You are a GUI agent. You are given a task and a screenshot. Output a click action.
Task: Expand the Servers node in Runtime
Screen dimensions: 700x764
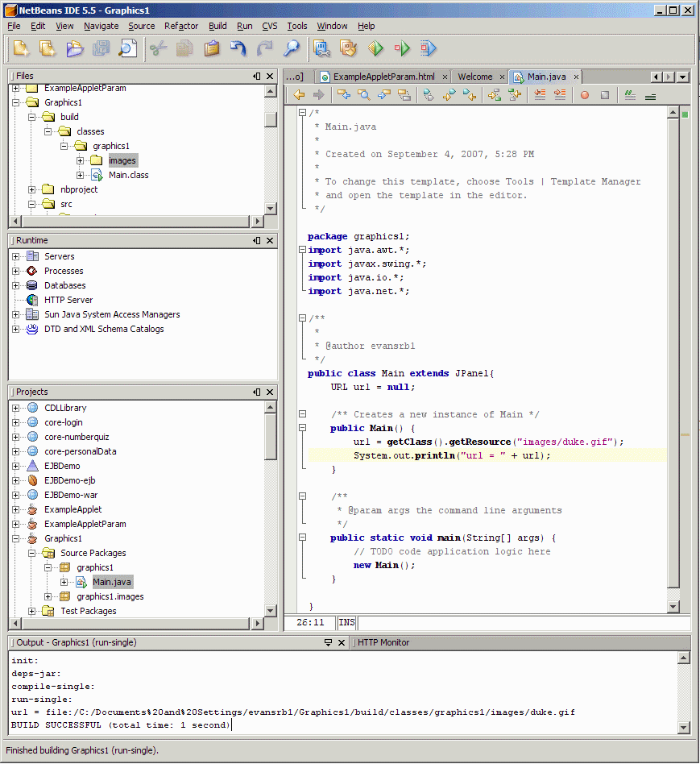[x=15, y=256]
